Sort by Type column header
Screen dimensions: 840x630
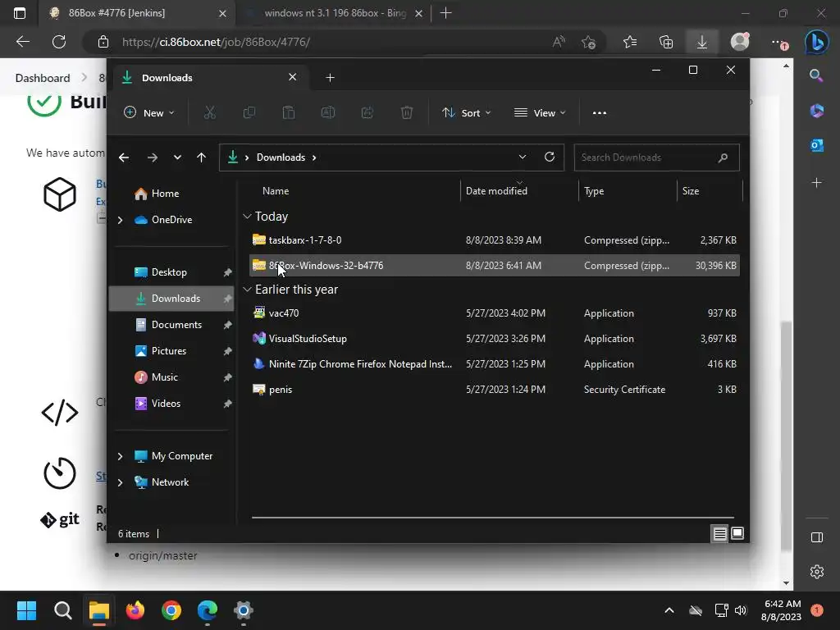[594, 190]
